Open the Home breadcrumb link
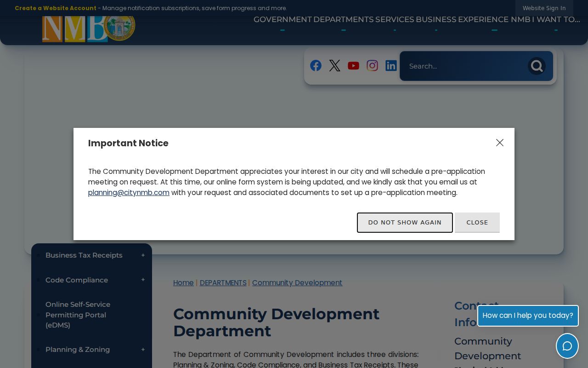The width and height of the screenshot is (588, 368). click(183, 283)
